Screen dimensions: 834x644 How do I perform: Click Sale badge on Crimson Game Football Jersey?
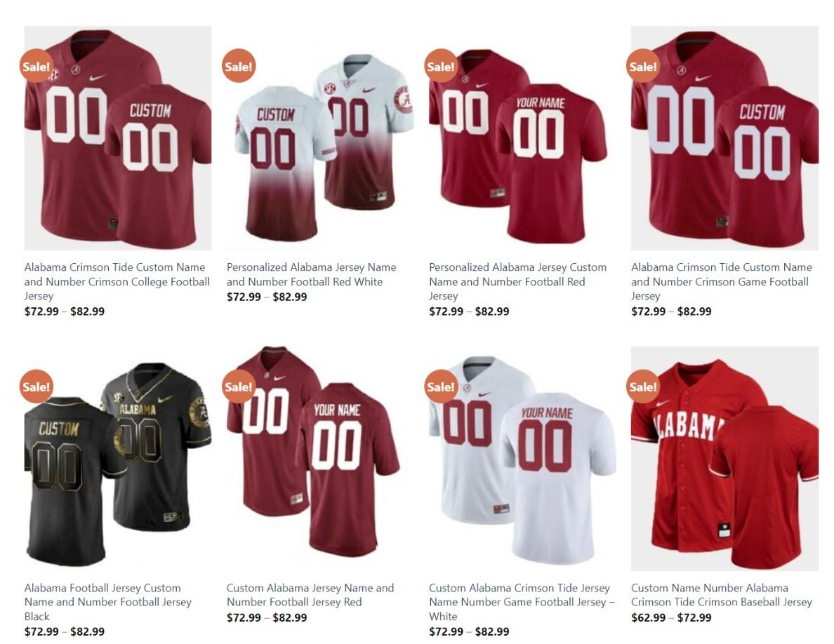pos(643,66)
